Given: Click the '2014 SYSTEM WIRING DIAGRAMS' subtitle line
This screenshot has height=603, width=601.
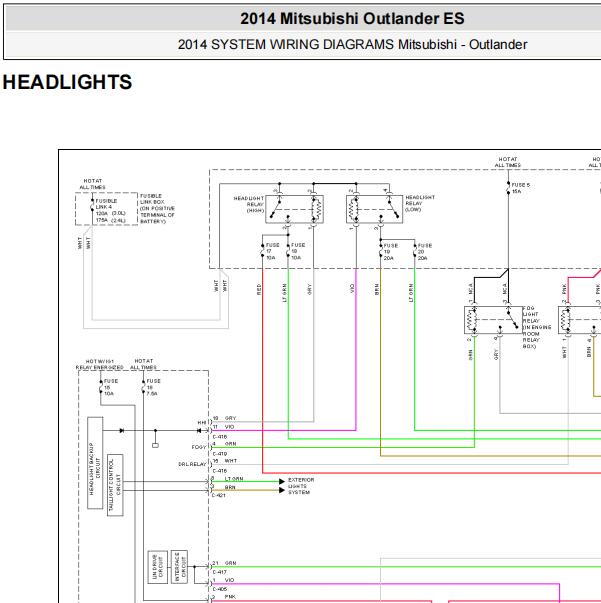Looking at the screenshot, I should [x=352, y=45].
